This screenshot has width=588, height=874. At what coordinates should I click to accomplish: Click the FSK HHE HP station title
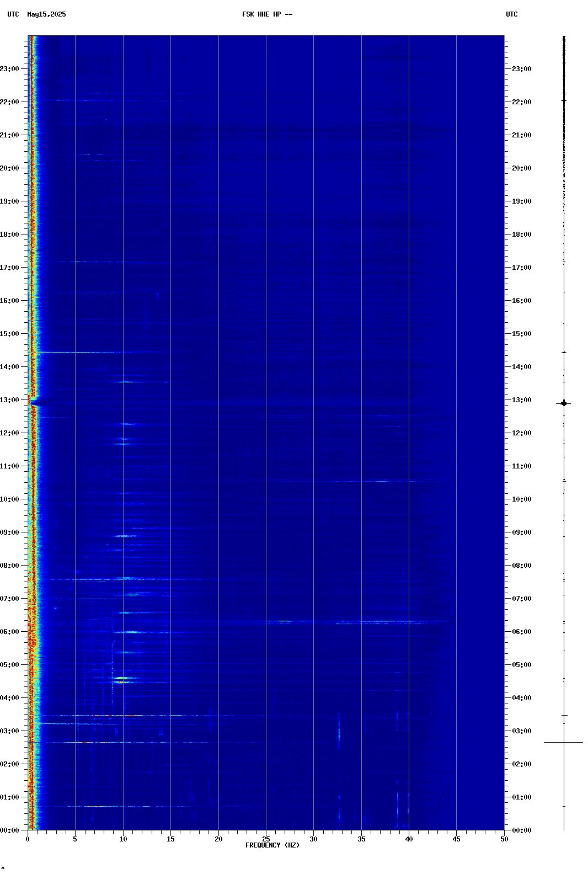tap(267, 14)
